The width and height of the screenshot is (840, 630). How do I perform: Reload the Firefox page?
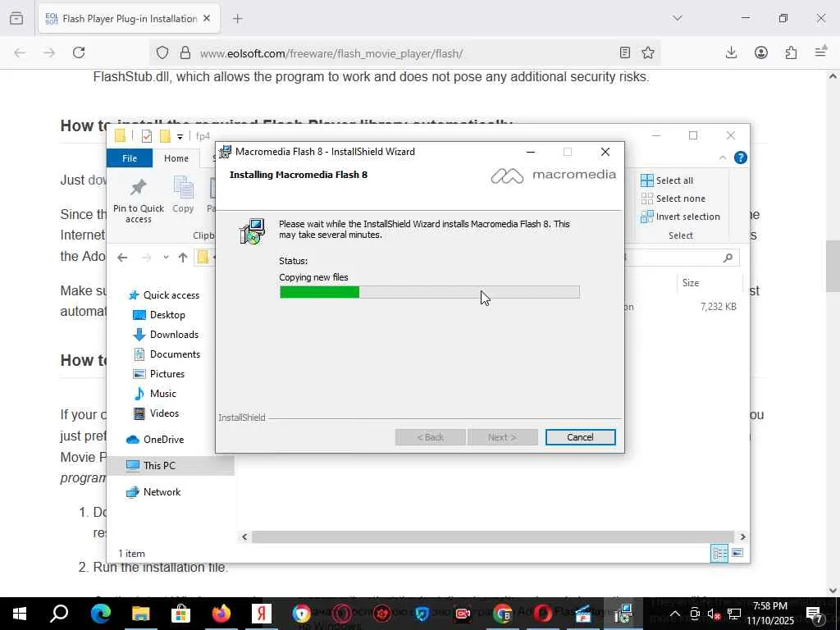point(79,52)
